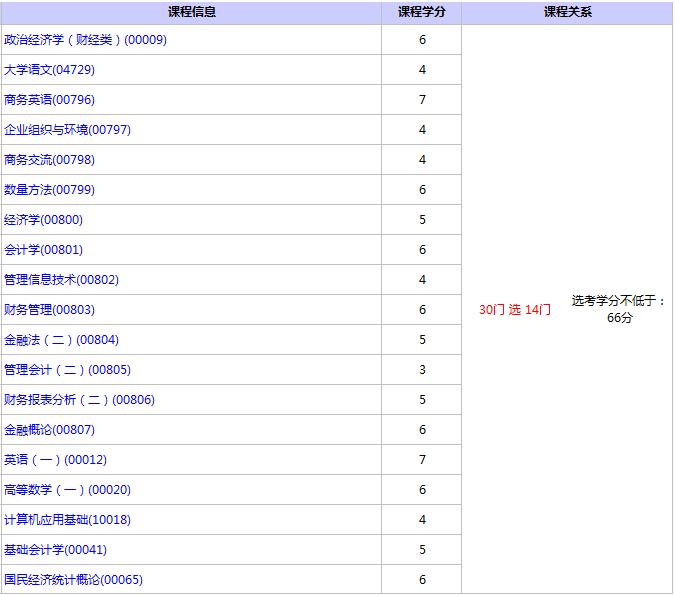675x595 pixels.
Task: Select 国民经济统计概论(00065) course link
Action: pyautogui.click(x=74, y=580)
